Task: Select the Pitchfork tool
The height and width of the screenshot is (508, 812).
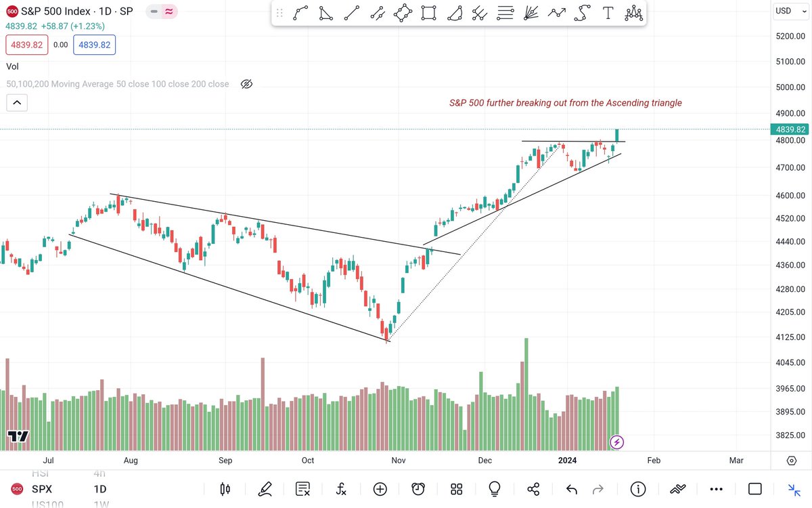Action: point(480,13)
